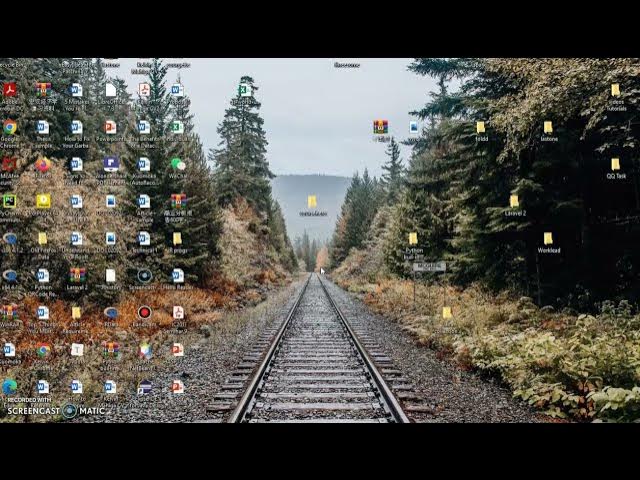The width and height of the screenshot is (640, 480).
Task: Open the Laravel 2 archive on left side
Action: (x=77, y=275)
